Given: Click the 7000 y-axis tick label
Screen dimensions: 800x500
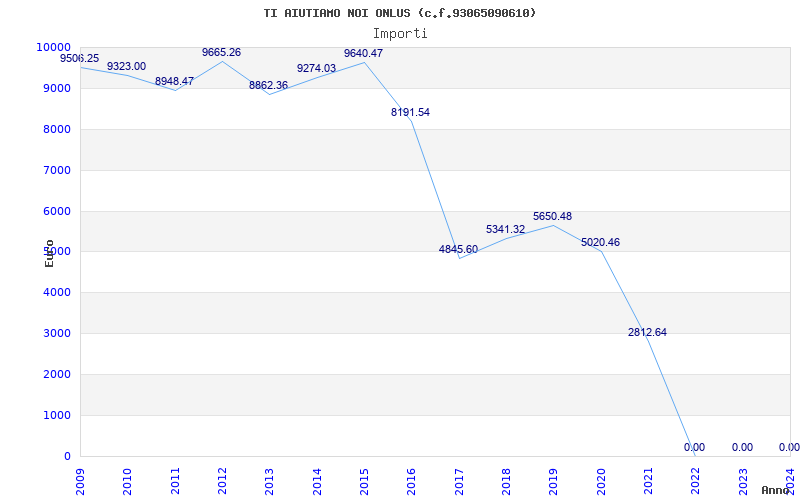Looking at the screenshot, I should pos(57,170).
